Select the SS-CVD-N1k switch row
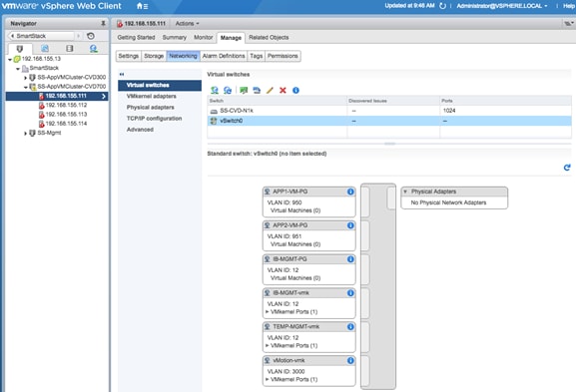The width and height of the screenshot is (576, 392). pos(389,111)
